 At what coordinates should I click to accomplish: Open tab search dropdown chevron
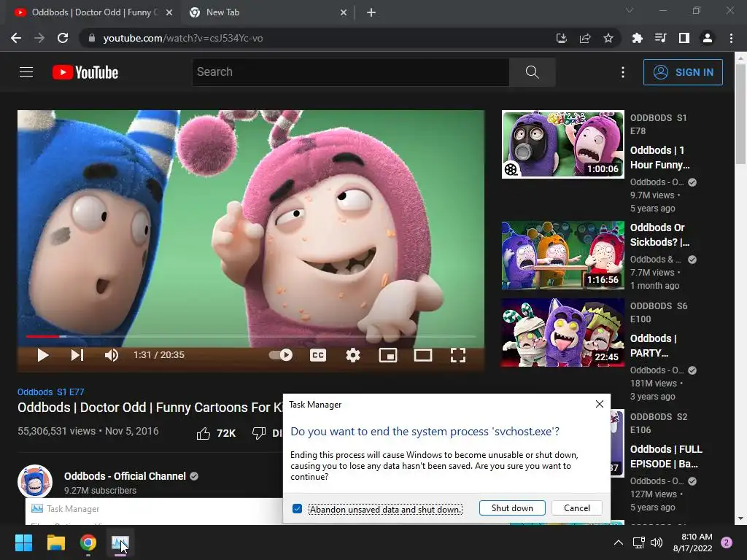click(x=630, y=10)
